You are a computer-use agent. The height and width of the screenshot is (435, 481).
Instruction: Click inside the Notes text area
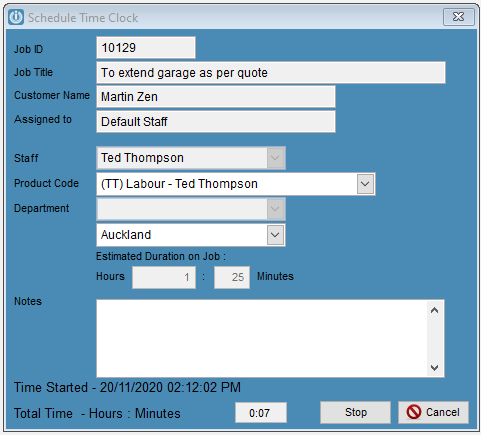262,338
